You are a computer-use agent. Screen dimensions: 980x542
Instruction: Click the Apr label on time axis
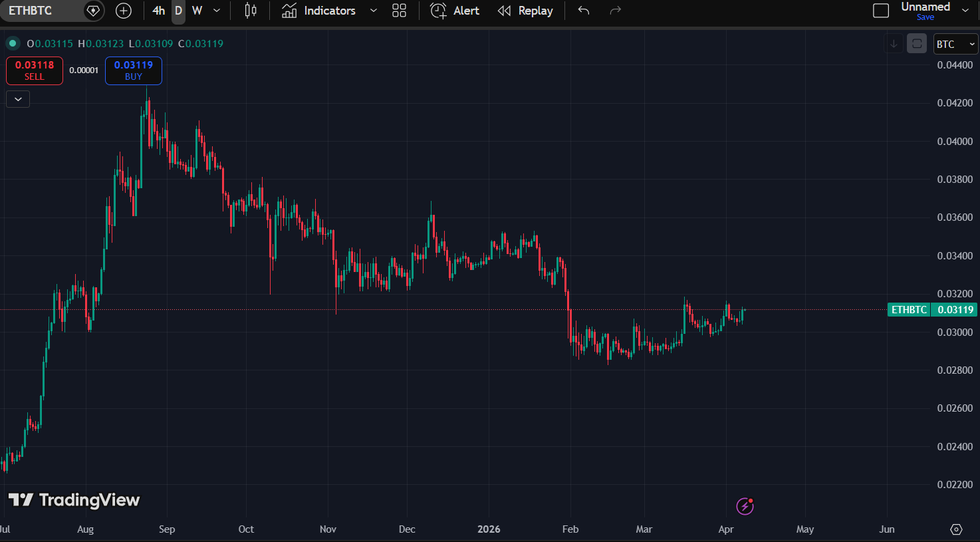click(726, 529)
